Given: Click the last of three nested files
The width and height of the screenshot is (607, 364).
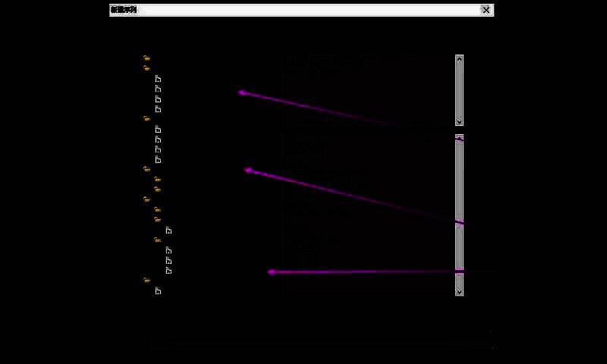Looking at the screenshot, I should point(168,271).
